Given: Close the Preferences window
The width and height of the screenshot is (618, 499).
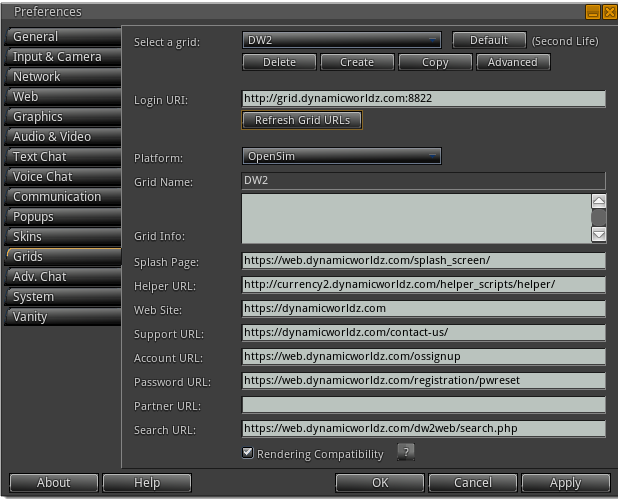Looking at the screenshot, I should 609,12.
